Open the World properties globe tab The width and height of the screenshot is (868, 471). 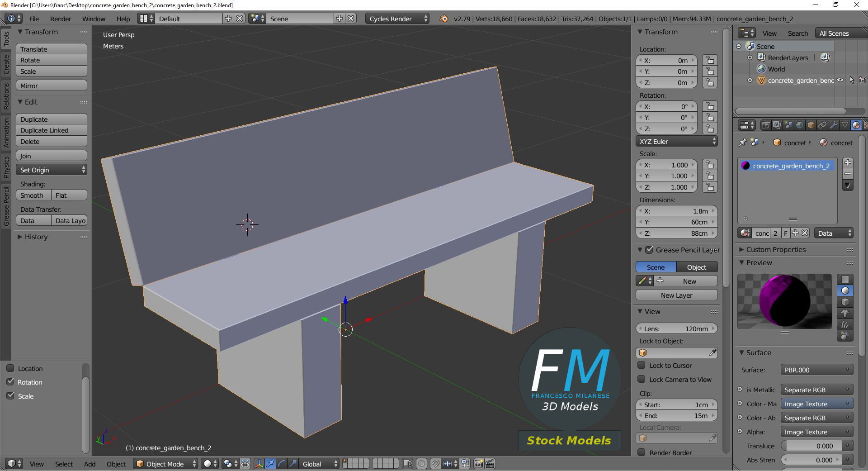[x=799, y=125]
